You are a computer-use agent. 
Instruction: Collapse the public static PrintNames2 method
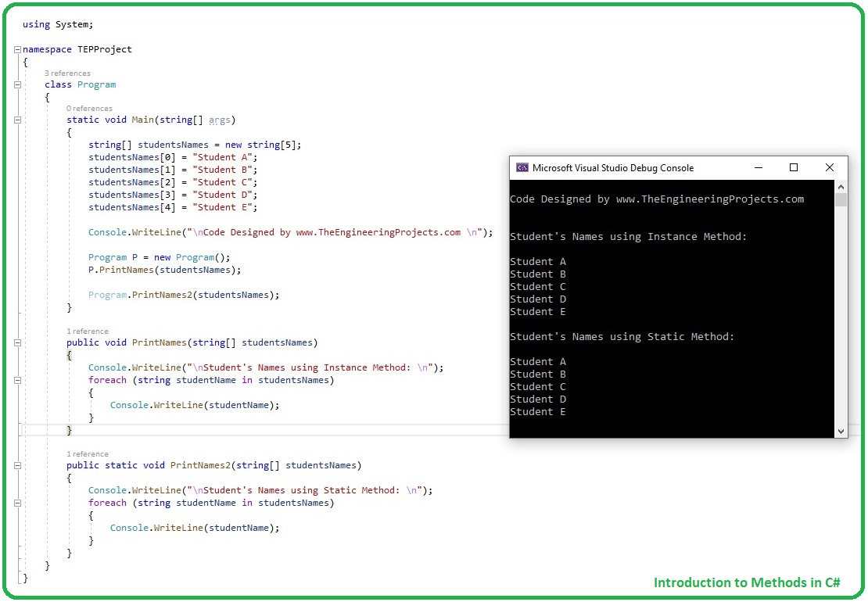tap(17, 466)
